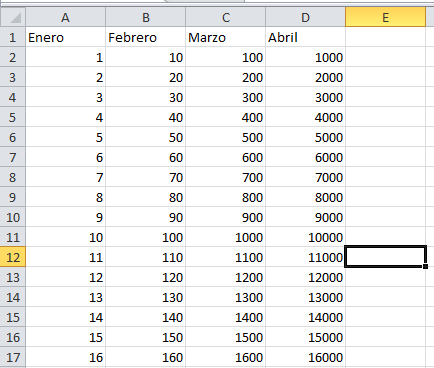Select column C header
Screen dimensions: 434x368
click(x=226, y=17)
